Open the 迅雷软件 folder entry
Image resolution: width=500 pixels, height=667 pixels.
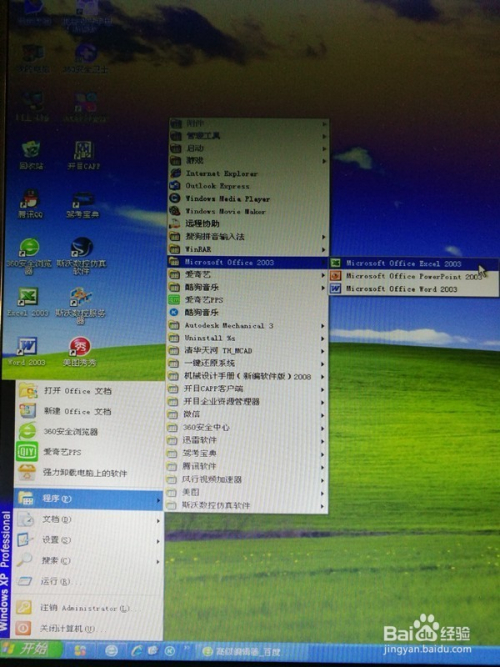247,440
